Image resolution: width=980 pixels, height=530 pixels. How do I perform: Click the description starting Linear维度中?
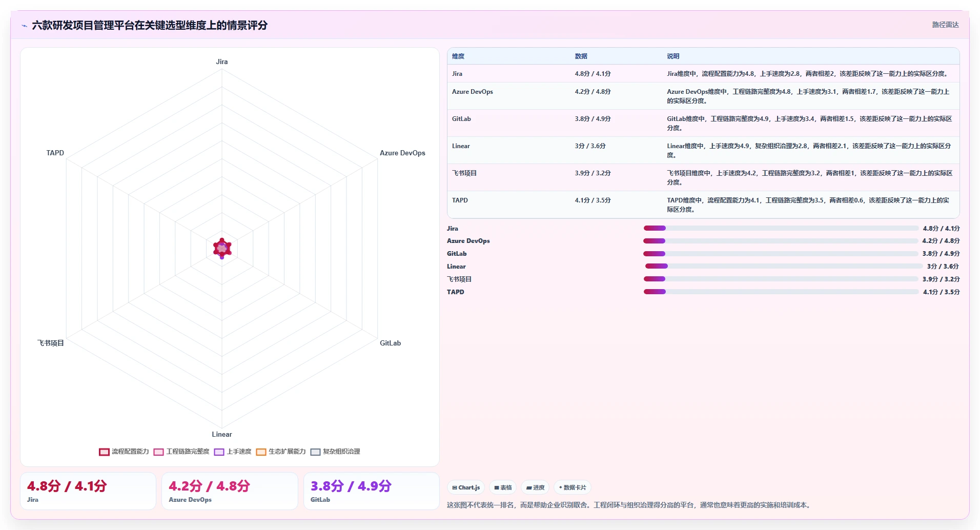pyautogui.click(x=809, y=151)
